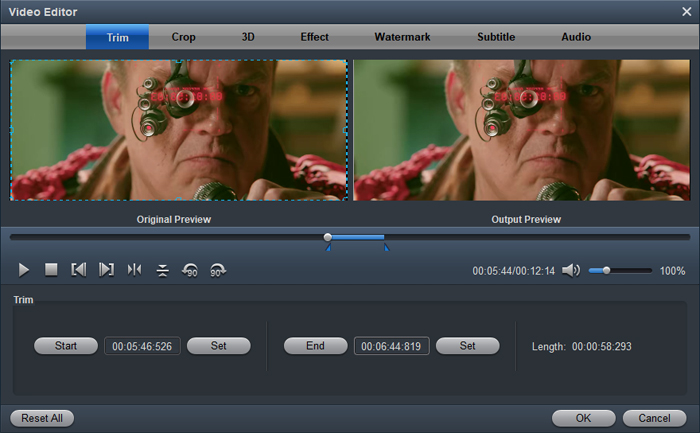Click the timeline playhead knob
Viewport: 700px width, 433px height.
point(328,237)
